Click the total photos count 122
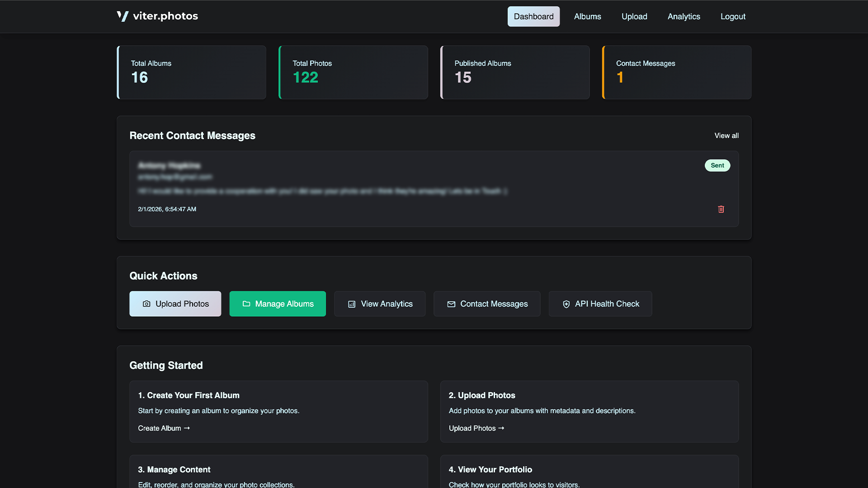Screen dimensions: 868x488 pos(306,78)
